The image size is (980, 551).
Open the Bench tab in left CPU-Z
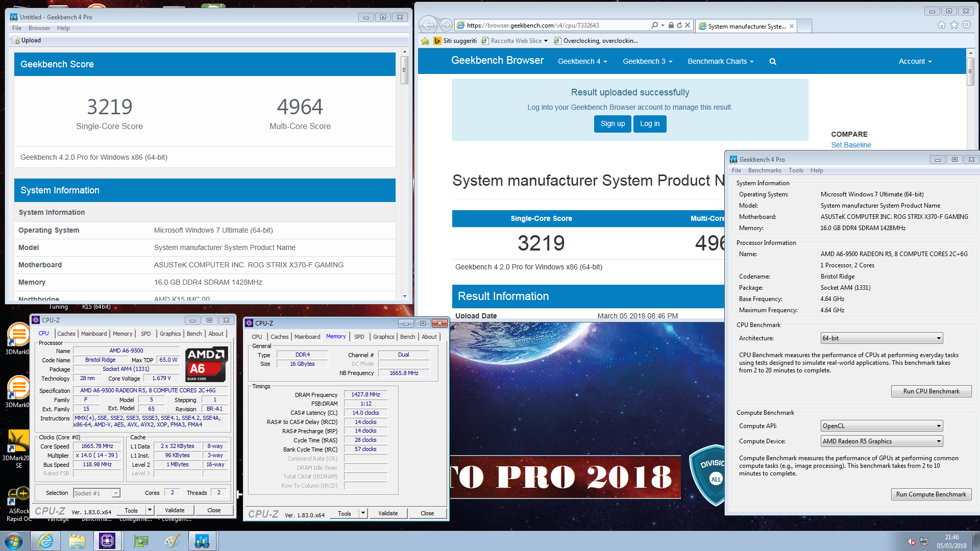point(194,334)
